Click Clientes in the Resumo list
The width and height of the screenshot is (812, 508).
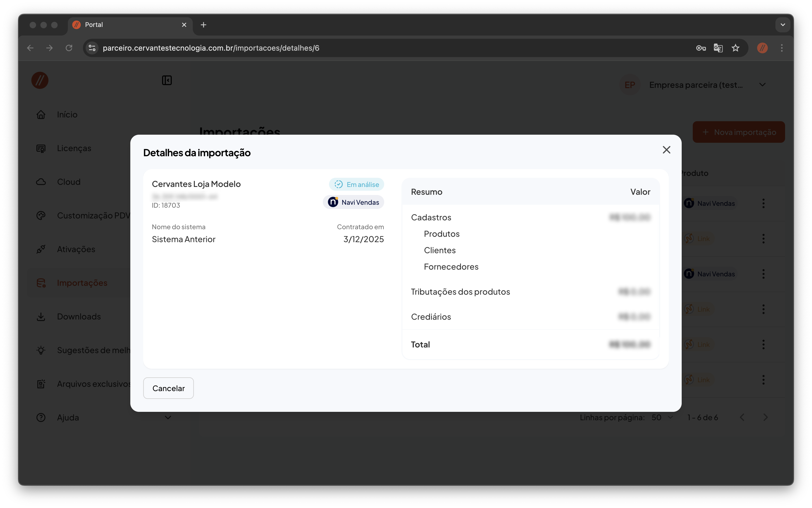(440, 250)
